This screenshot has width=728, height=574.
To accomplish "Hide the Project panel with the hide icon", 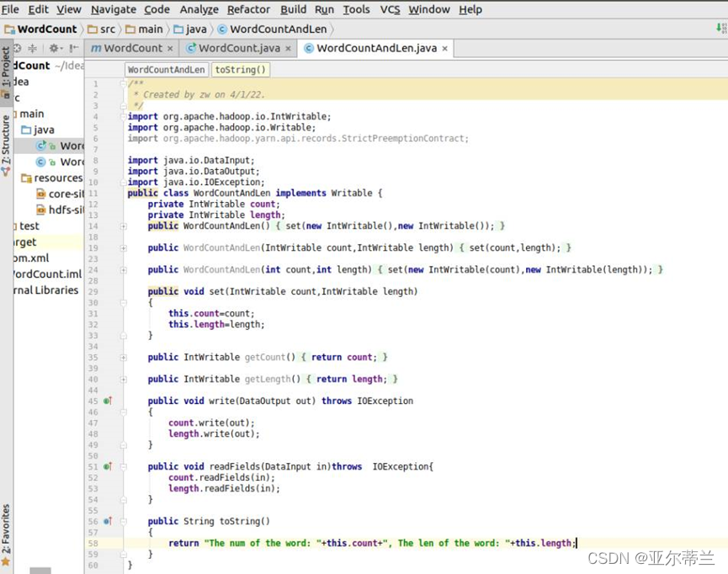I will coord(74,48).
